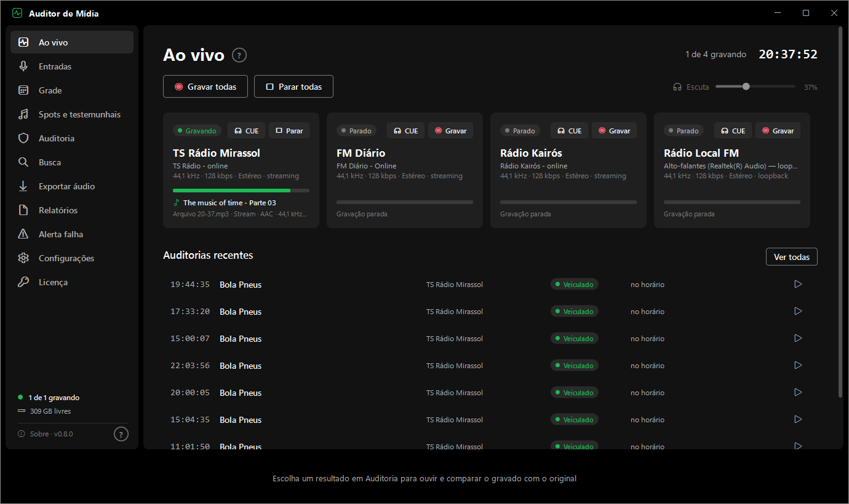The image size is (849, 504).
Task: Open Sobre v0.8.0 link
Action: (x=46, y=434)
